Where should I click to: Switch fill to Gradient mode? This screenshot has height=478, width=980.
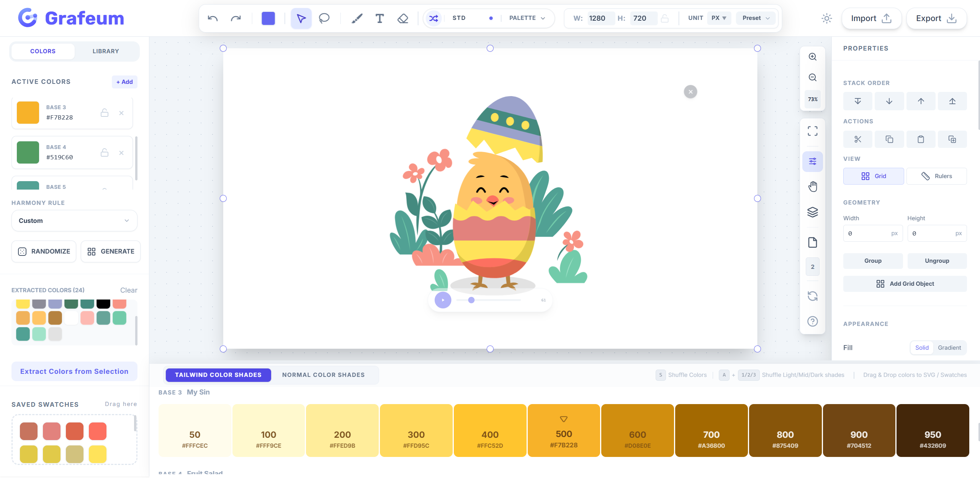pyautogui.click(x=949, y=347)
